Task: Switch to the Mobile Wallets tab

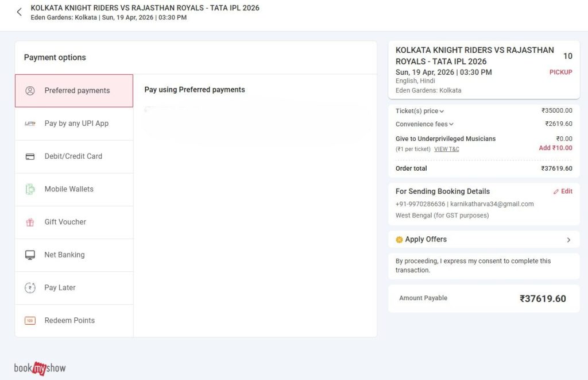Action: pos(68,189)
